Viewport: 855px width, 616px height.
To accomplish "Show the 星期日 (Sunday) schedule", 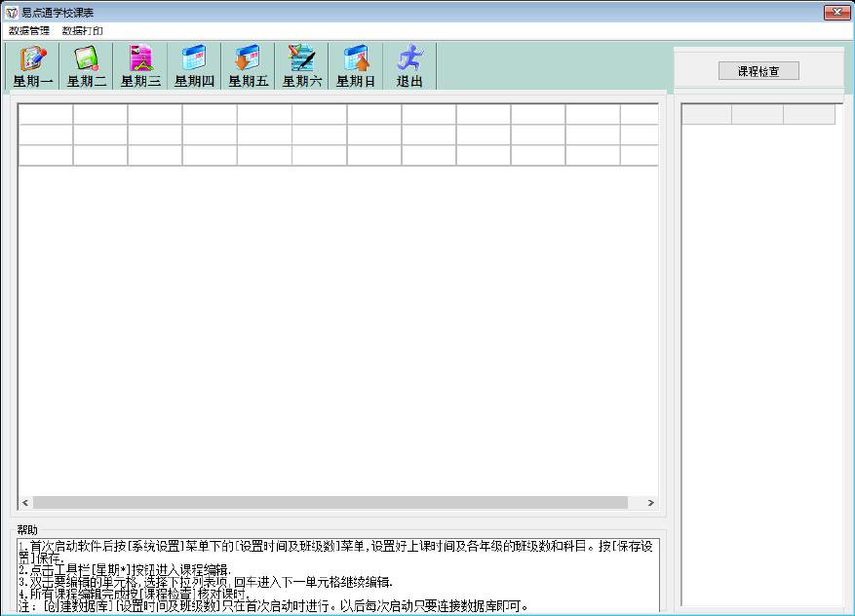I will point(356,66).
